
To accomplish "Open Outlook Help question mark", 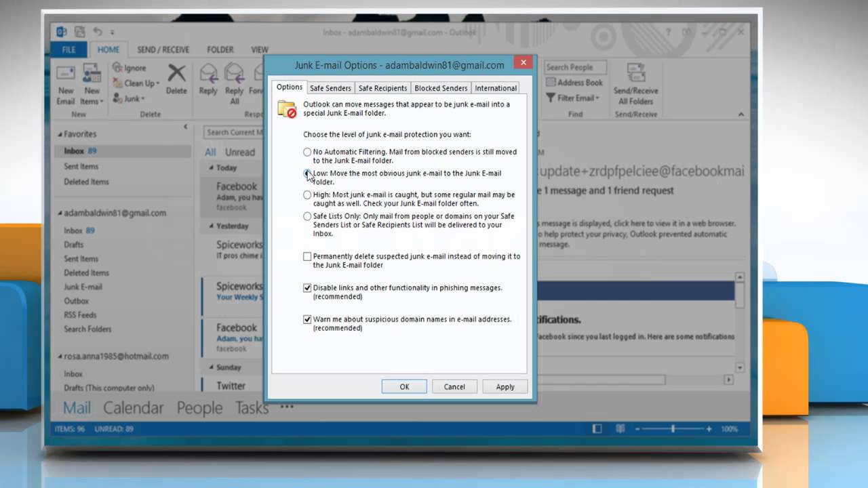I will click(668, 32).
